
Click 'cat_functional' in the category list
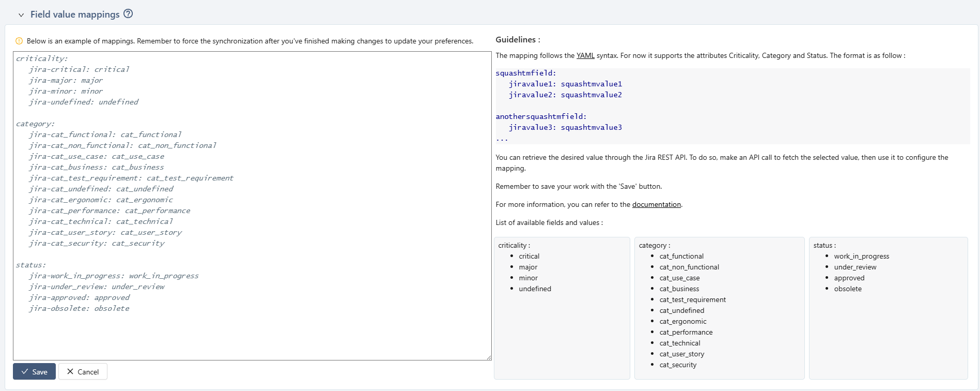[681, 256]
